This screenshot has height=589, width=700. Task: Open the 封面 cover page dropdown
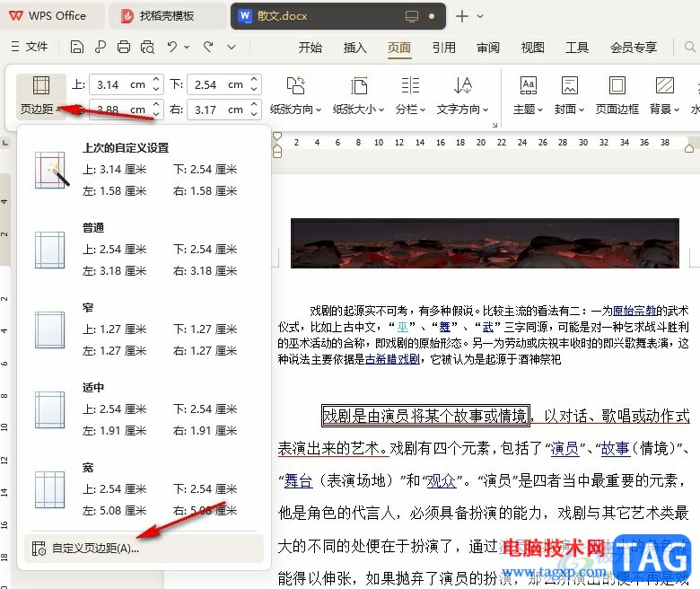click(x=569, y=96)
